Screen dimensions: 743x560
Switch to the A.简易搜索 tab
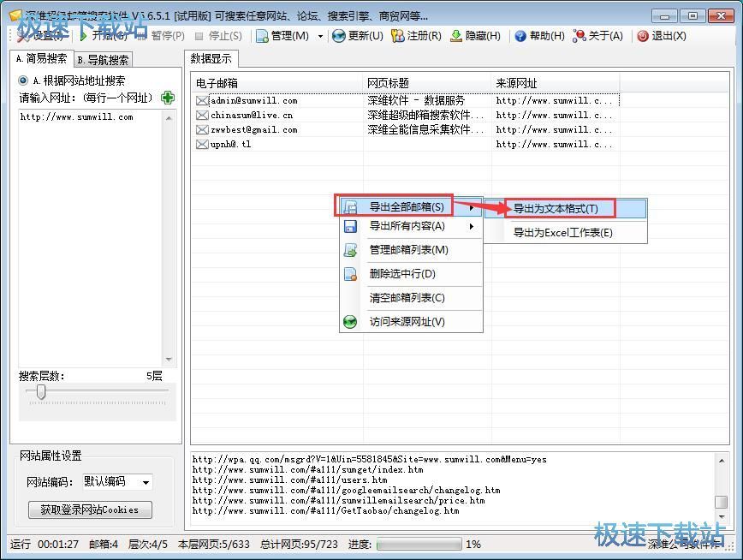[x=42, y=59]
